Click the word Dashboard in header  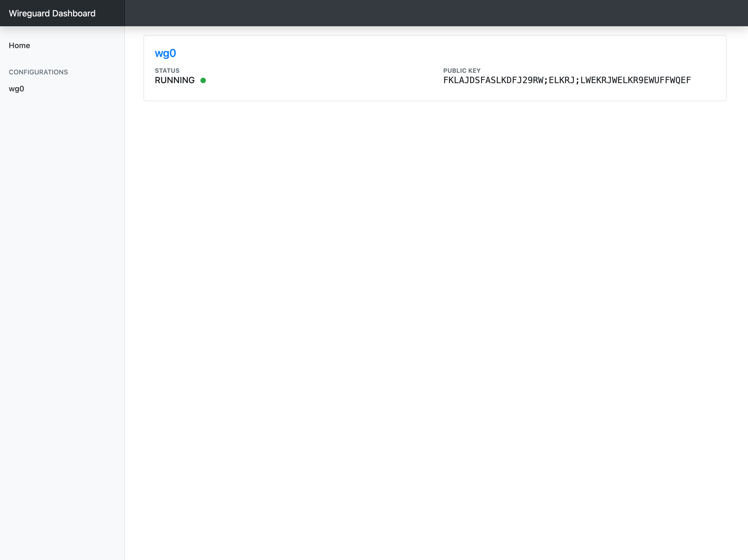point(74,13)
